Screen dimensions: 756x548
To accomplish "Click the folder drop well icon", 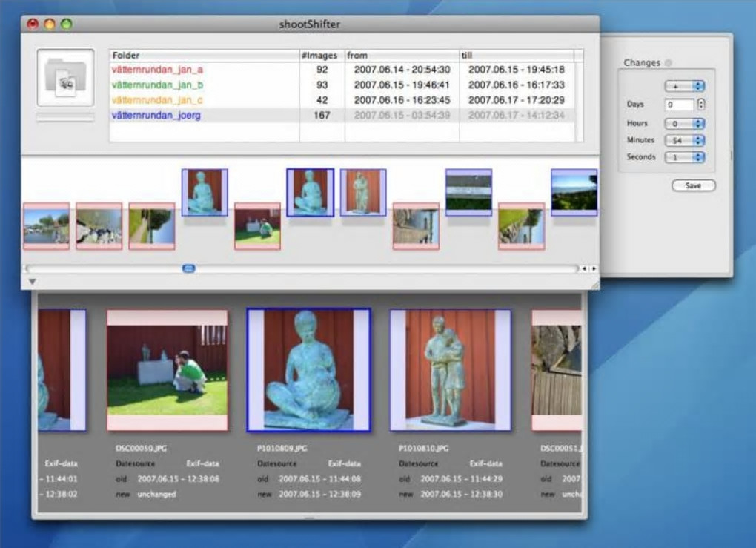I will point(65,78).
